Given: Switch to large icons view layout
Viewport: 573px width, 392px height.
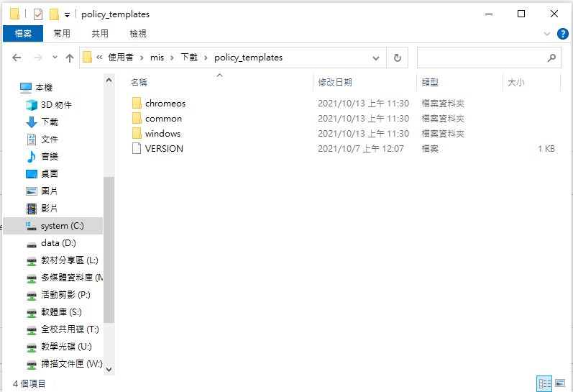Looking at the screenshot, I should tap(560, 383).
